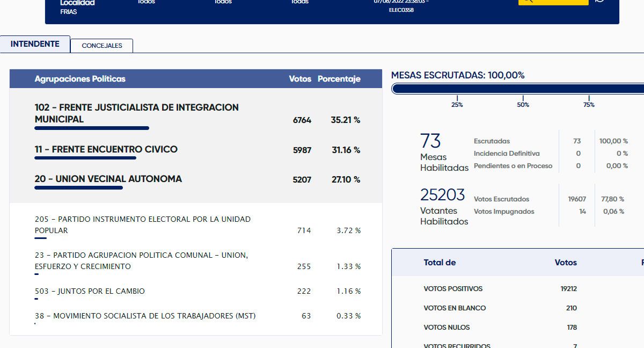Viewport: 644px width, 348px height.
Task: Click the Porcentaje column header
Action: pos(339,79)
